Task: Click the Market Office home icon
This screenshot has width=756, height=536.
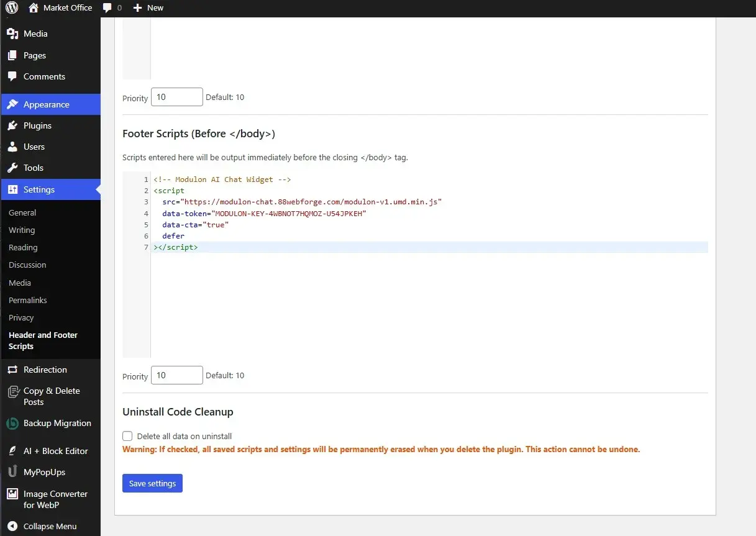Action: click(x=34, y=8)
